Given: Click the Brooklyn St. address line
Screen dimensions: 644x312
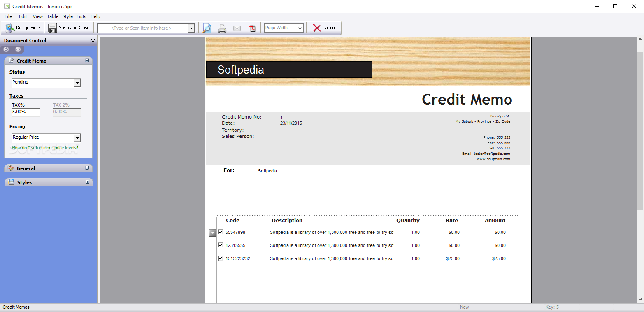Looking at the screenshot, I should pos(500,116).
